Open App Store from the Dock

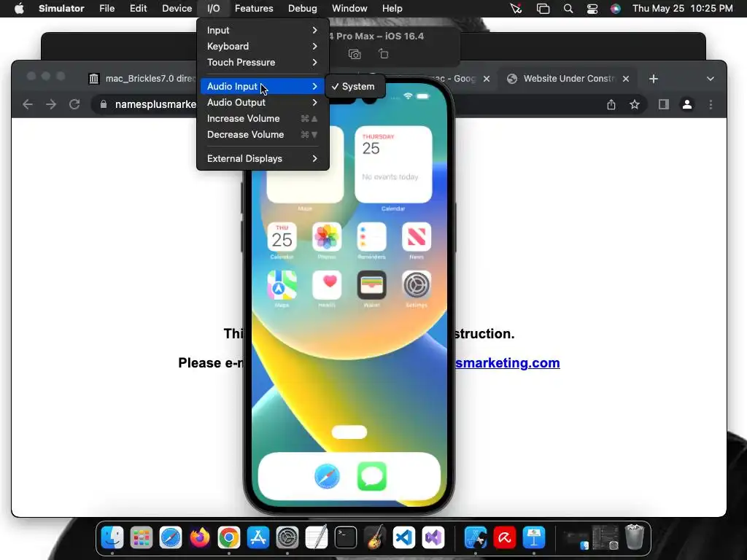click(x=258, y=538)
